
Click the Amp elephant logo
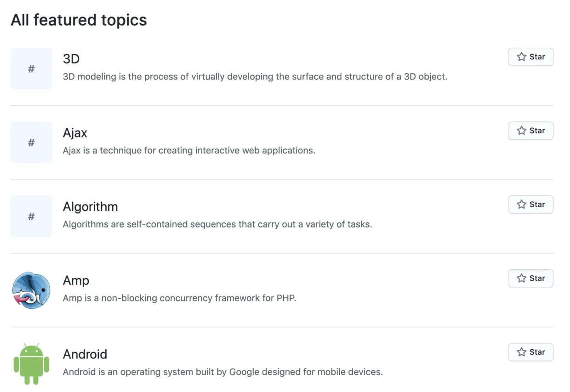(31, 290)
